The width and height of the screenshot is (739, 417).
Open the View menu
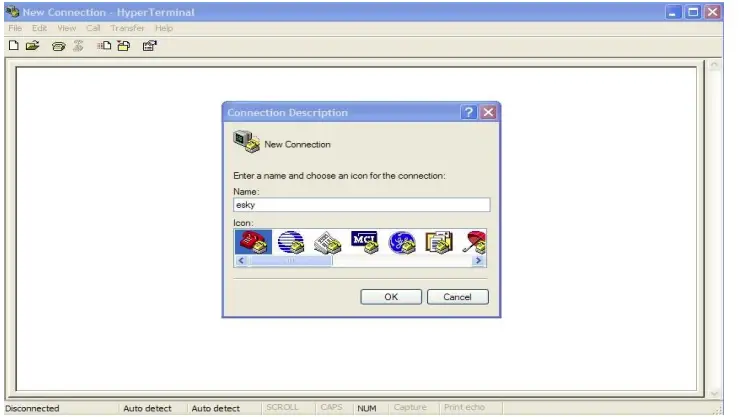67,28
